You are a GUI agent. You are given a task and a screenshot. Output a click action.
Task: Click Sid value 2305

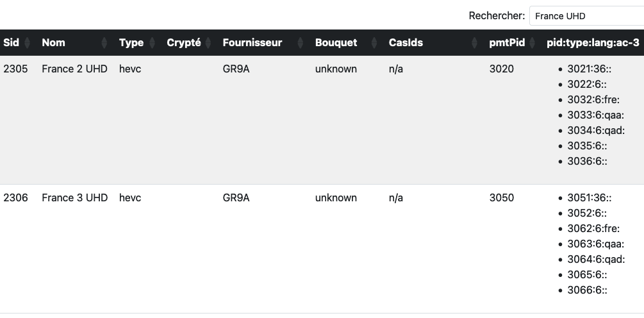coord(15,69)
